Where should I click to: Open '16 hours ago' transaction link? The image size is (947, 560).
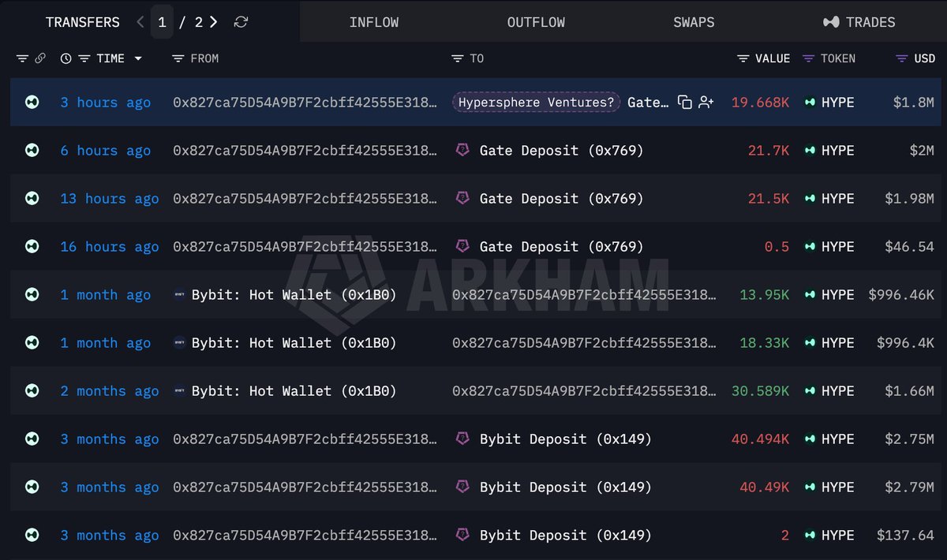pyautogui.click(x=110, y=247)
